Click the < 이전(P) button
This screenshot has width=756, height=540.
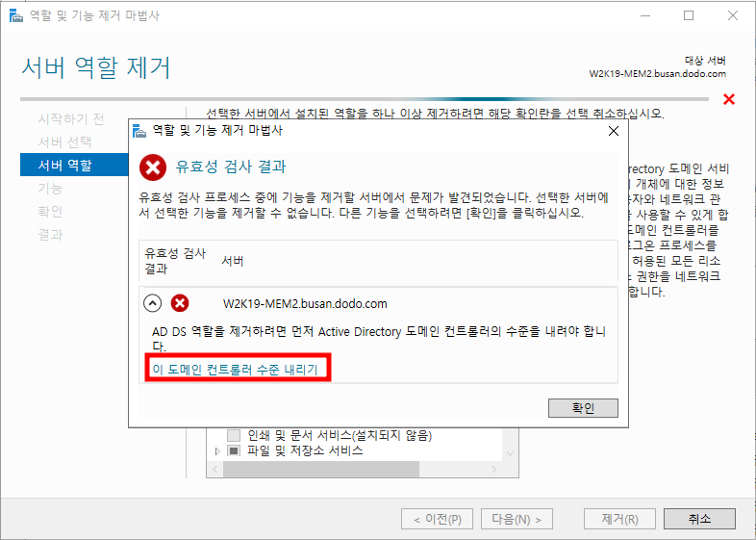[437, 519]
